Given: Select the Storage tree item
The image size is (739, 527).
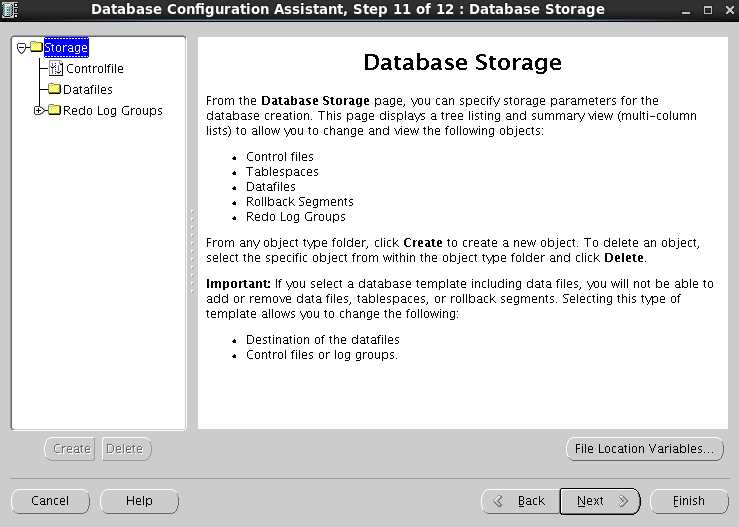Looking at the screenshot, I should 66,48.
